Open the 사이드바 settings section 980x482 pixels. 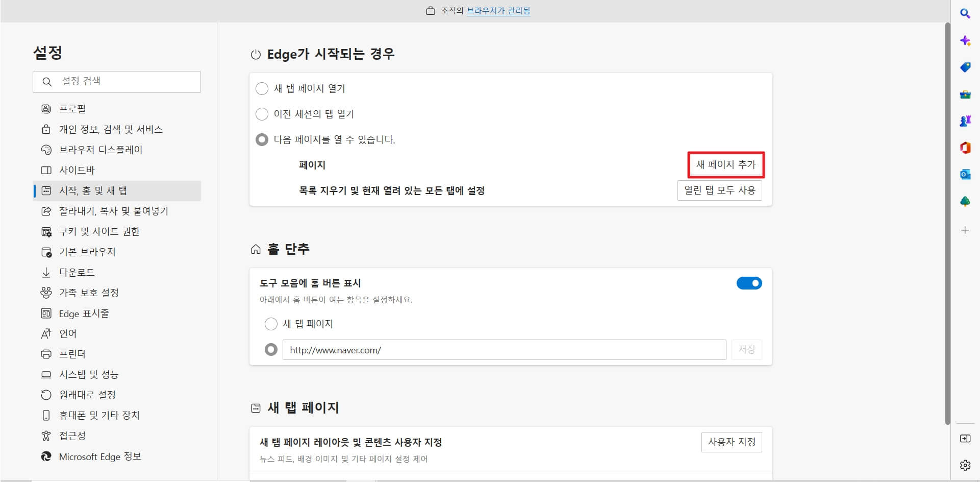117,170
